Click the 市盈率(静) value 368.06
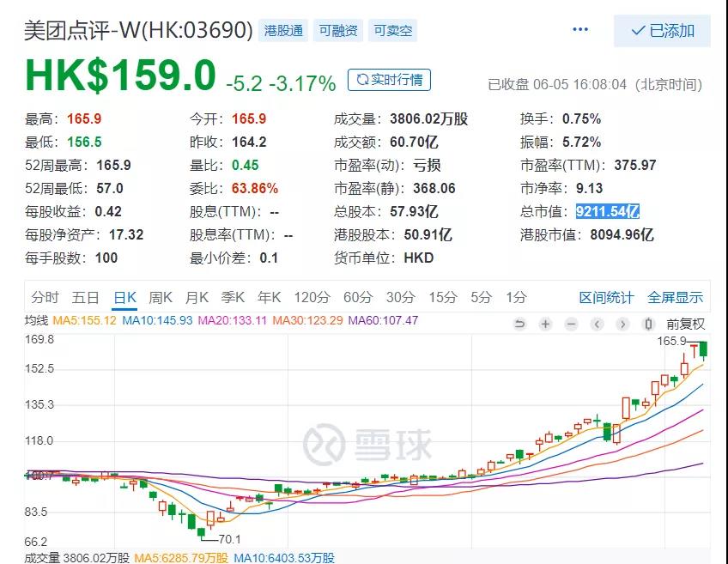728x564 pixels. [x=434, y=189]
